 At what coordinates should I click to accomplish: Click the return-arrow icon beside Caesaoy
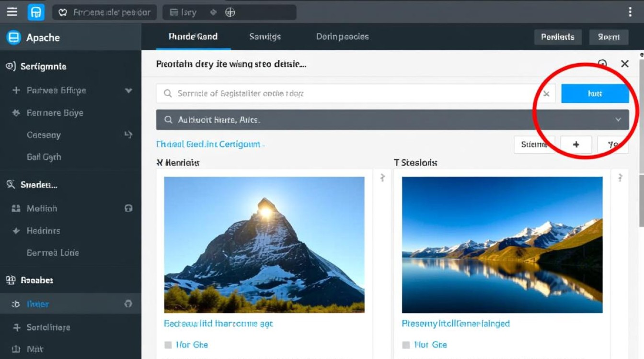click(128, 135)
